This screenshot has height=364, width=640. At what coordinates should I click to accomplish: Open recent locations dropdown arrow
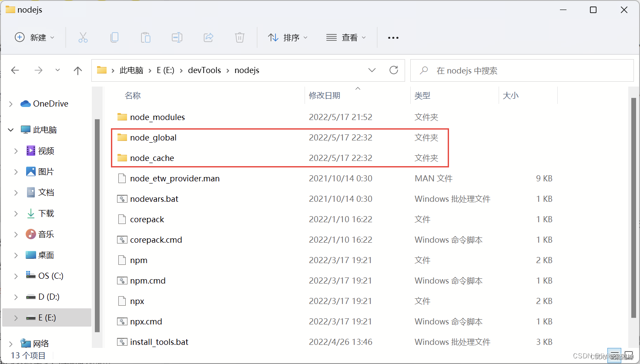(57, 70)
